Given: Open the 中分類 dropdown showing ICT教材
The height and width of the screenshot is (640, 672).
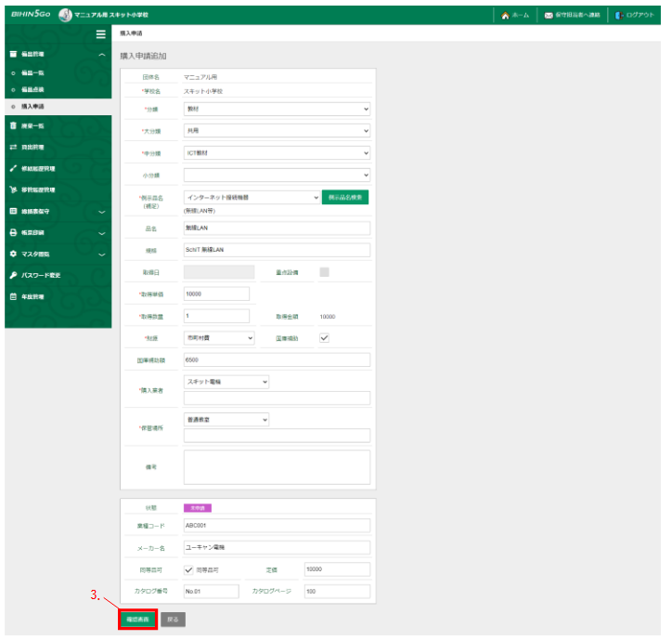Looking at the screenshot, I should [x=277, y=153].
